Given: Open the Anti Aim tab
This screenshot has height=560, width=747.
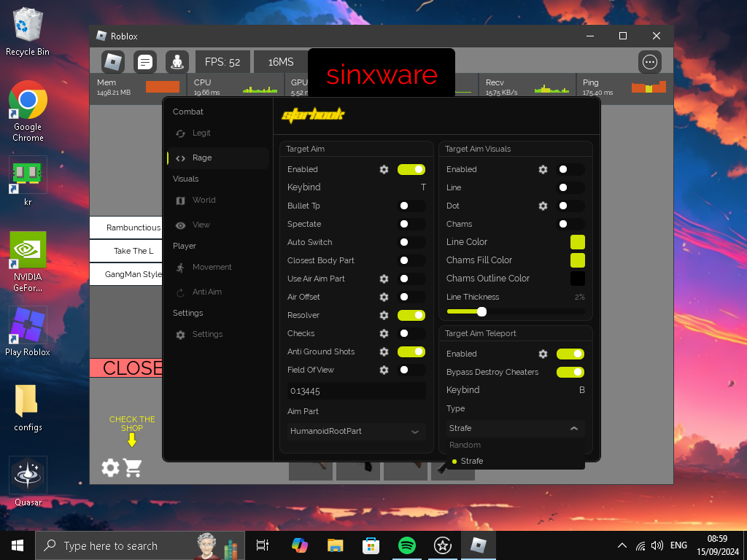Looking at the screenshot, I should 218,292.
